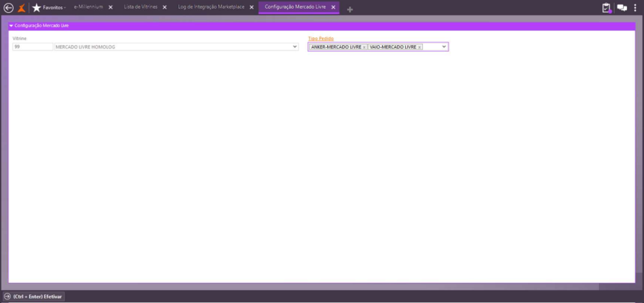
Task: Expand the Vitrine dropdown arrow
Action: tap(295, 47)
